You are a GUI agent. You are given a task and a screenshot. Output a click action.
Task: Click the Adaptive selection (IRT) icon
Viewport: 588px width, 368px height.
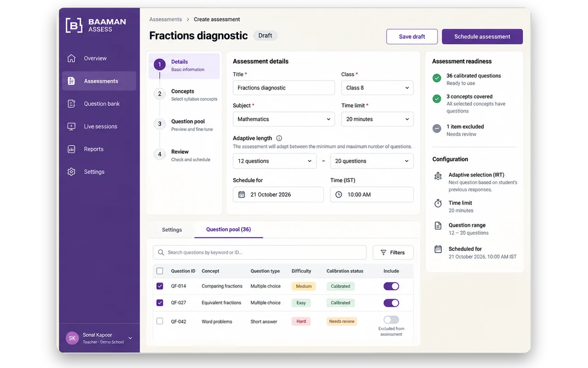coord(438,175)
